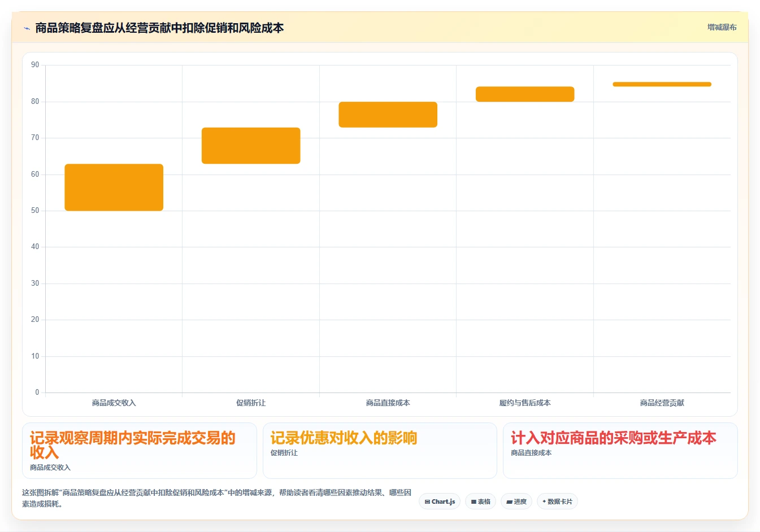Click the chart title 商品策略复盘应从经营贡献中扣除促销和风险成本

point(159,28)
